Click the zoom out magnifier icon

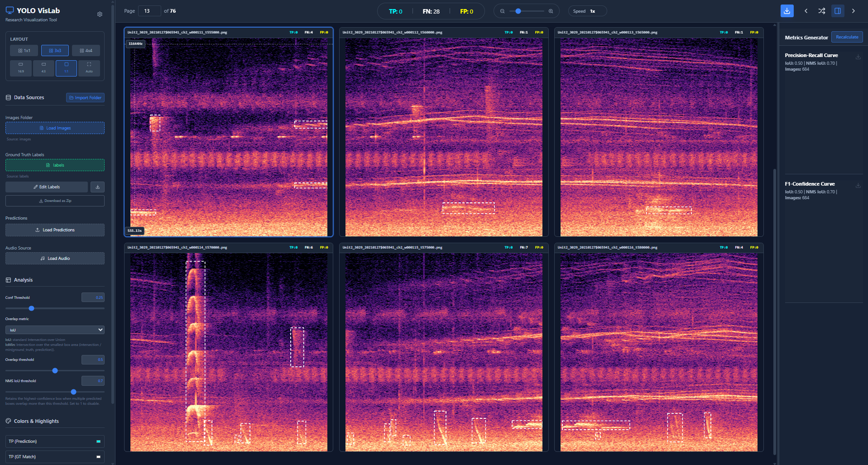coord(502,11)
